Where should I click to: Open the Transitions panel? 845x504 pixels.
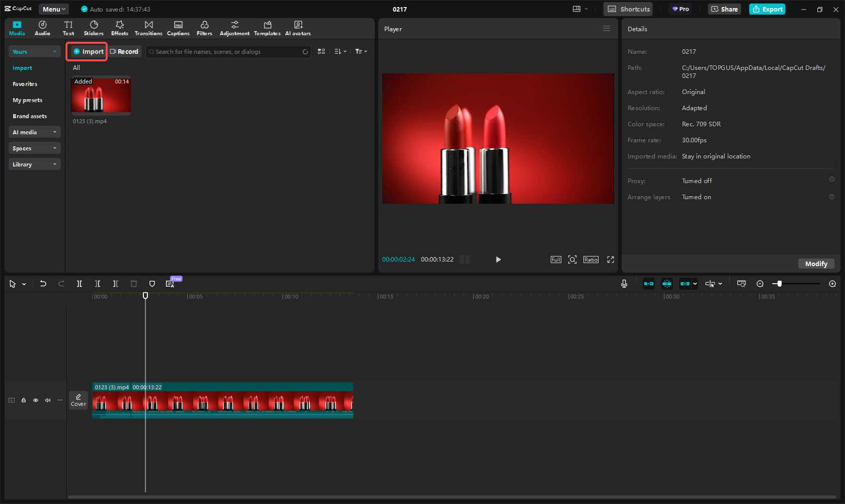tap(148, 28)
